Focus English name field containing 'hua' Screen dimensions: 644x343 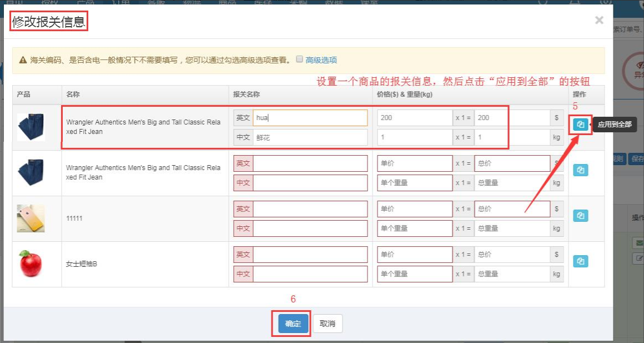point(310,118)
